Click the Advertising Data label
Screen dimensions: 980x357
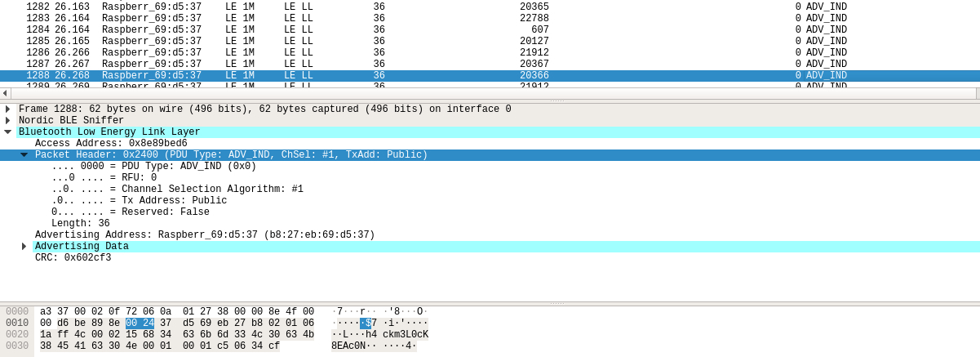[82, 247]
